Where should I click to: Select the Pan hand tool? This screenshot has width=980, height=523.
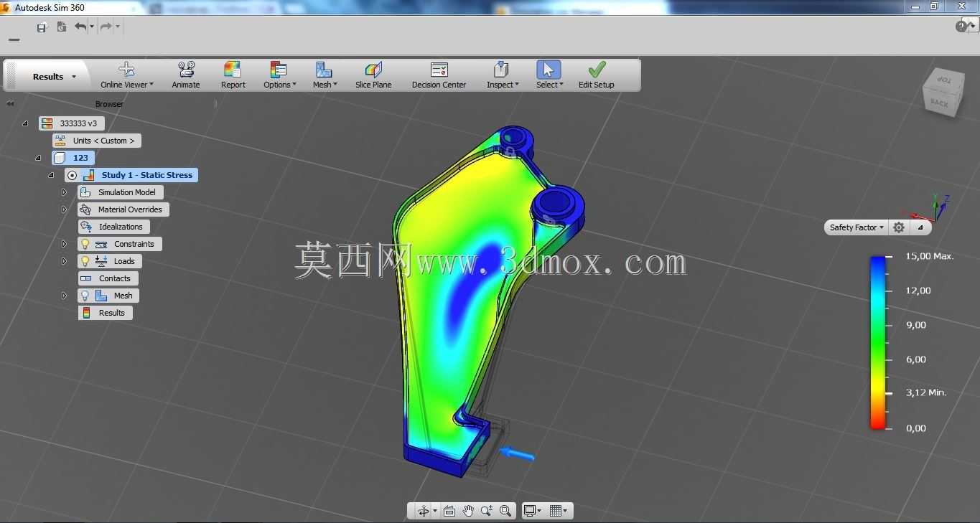pos(468,511)
